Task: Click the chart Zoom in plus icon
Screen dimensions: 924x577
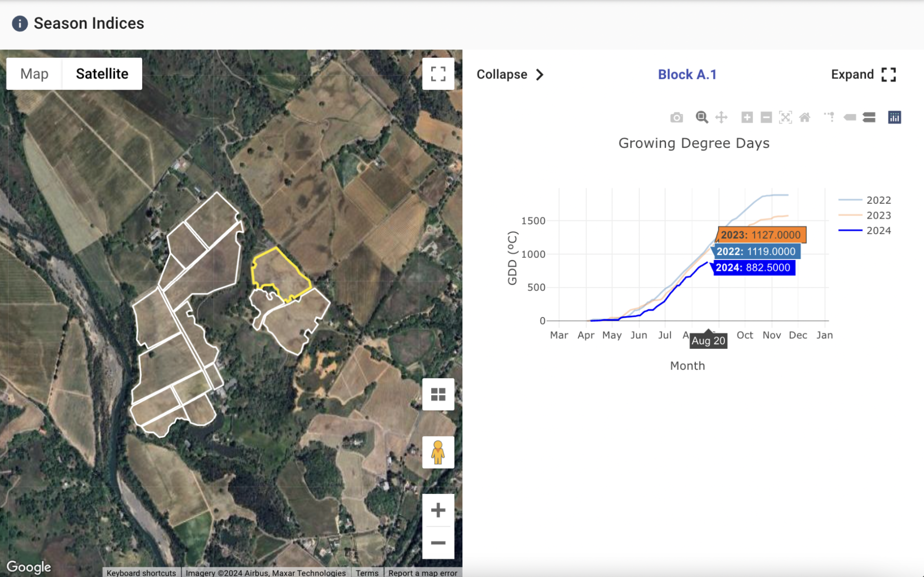Action: click(747, 117)
